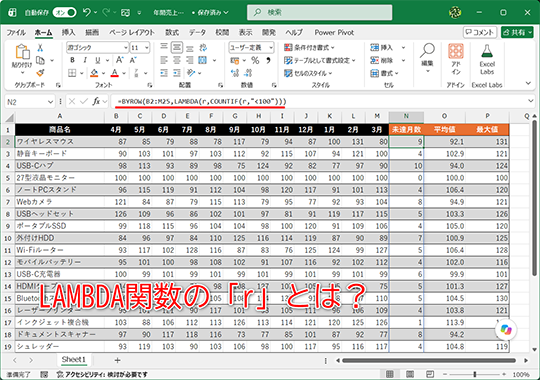
Task: Switch to the Insert ribbon tab
Action: (68, 32)
